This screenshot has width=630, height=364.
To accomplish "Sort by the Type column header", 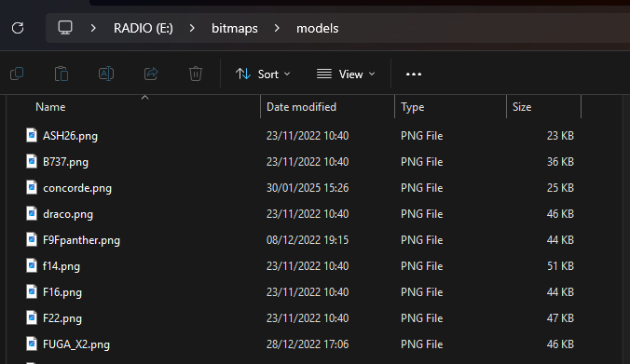I will pyautogui.click(x=412, y=107).
